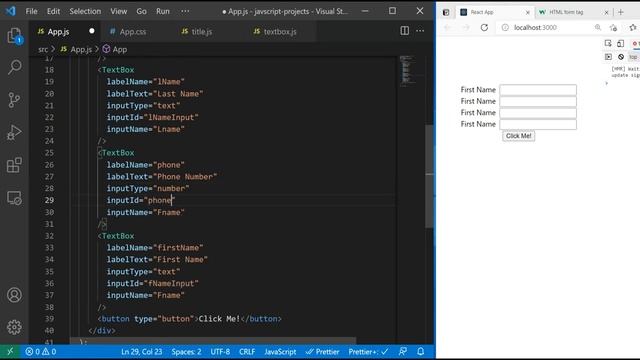Click the unsaved dot on App.js tab

[x=92, y=31]
